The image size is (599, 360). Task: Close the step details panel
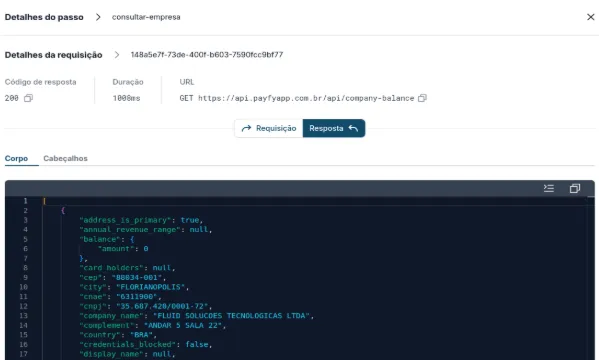591,17
